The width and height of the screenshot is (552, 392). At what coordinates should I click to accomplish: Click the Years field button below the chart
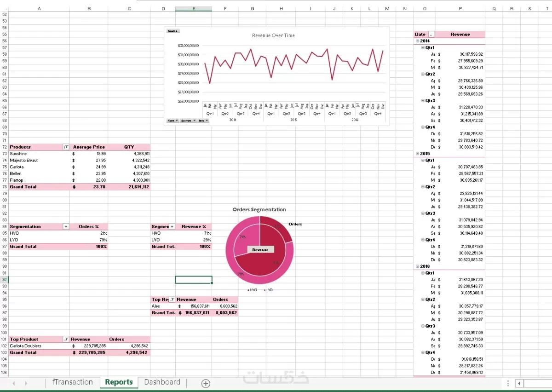pyautogui.click(x=172, y=121)
